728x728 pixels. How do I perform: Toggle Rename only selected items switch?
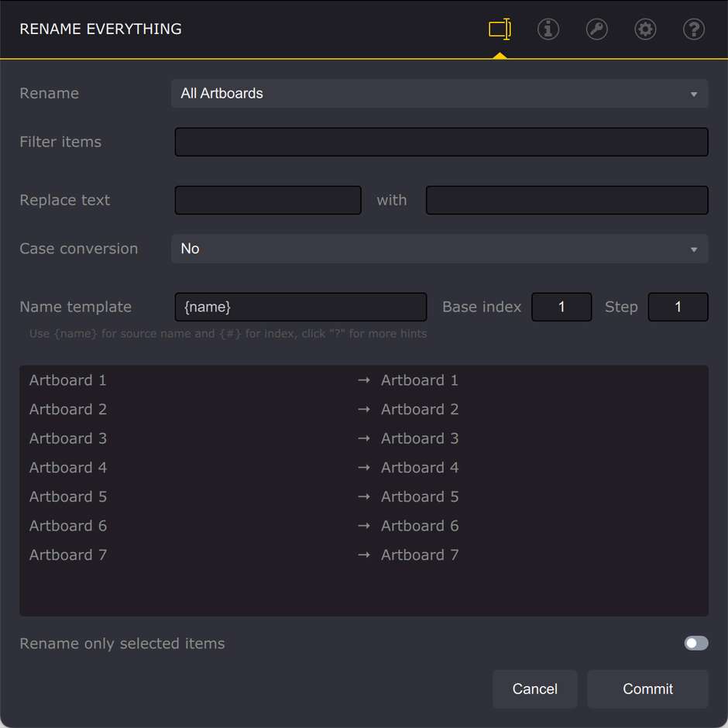(695, 643)
